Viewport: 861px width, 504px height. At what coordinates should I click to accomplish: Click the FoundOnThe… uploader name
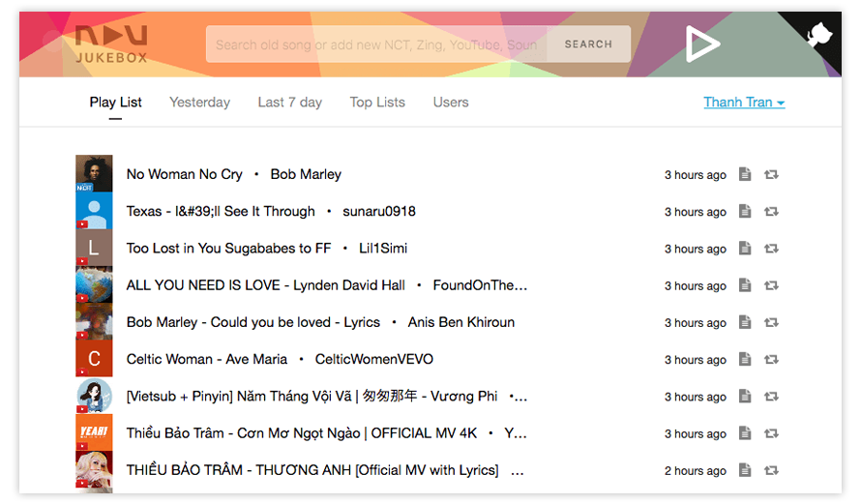pyautogui.click(x=481, y=285)
